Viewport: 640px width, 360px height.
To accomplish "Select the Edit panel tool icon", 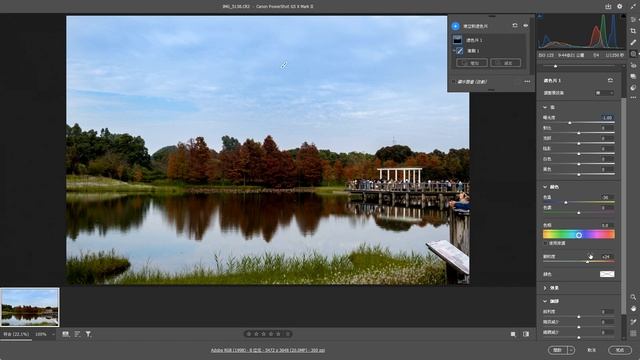I will point(633,20).
